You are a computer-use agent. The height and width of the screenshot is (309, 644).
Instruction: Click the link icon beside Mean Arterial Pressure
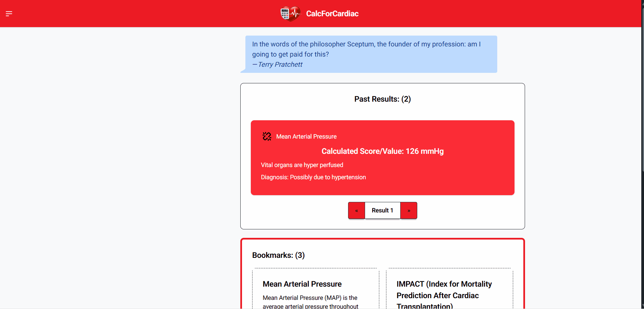pos(267,137)
